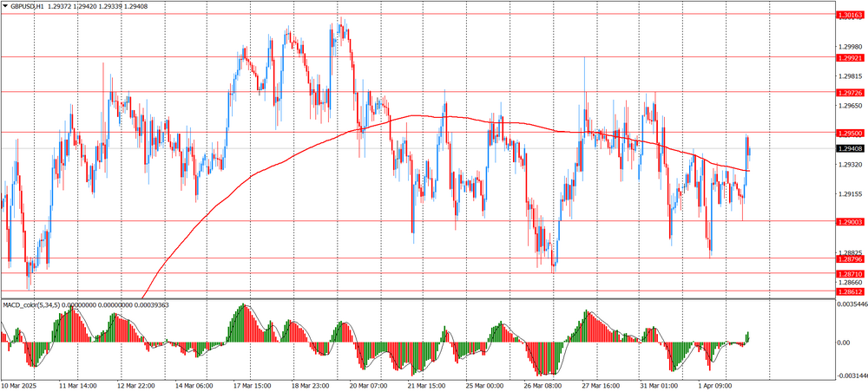The width and height of the screenshot is (868, 392).
Task: Click the 21 Mar 15:00 time label
Action: pyautogui.click(x=425, y=385)
